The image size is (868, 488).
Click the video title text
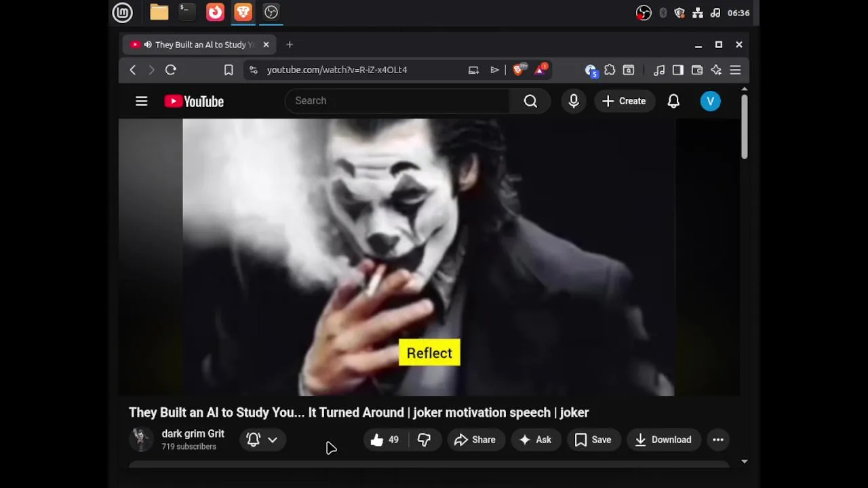pos(359,412)
